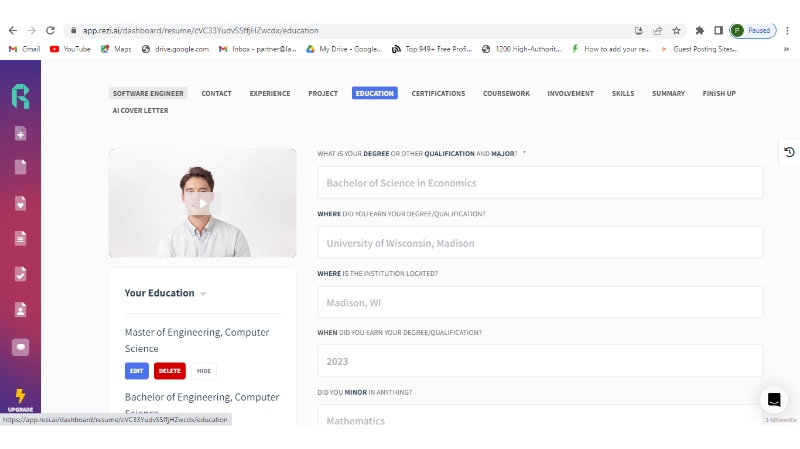Viewport: 800px width, 449px height.
Task: Expand the Your Education dropdown arrow
Action: [203, 294]
